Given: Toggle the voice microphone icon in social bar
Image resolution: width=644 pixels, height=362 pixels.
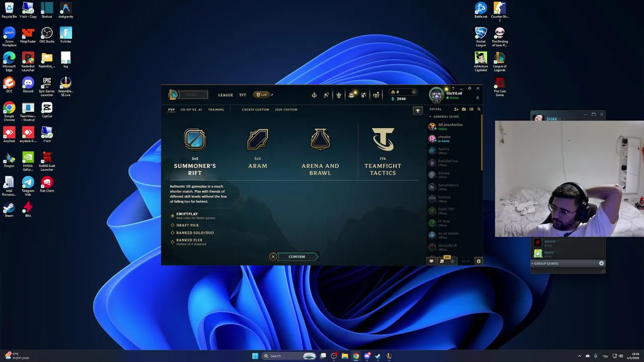Looking at the screenshot, I should click(x=452, y=261).
